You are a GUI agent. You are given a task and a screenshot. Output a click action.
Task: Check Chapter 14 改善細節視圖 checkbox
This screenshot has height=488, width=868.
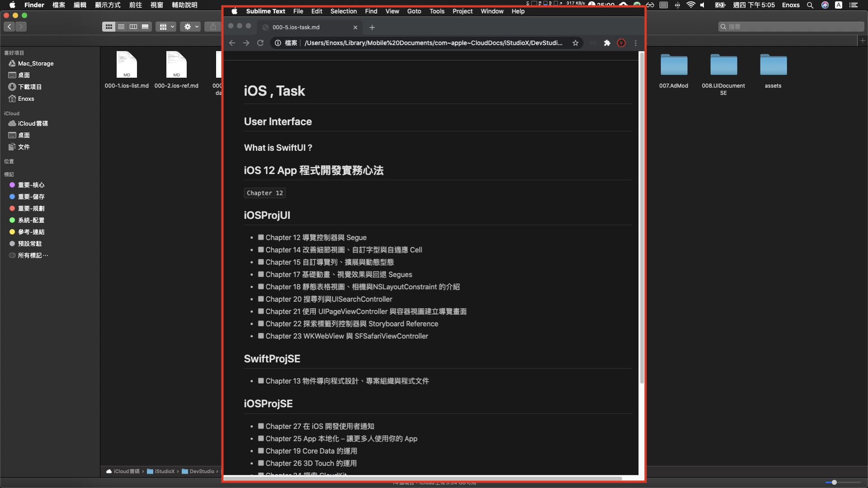tap(261, 249)
